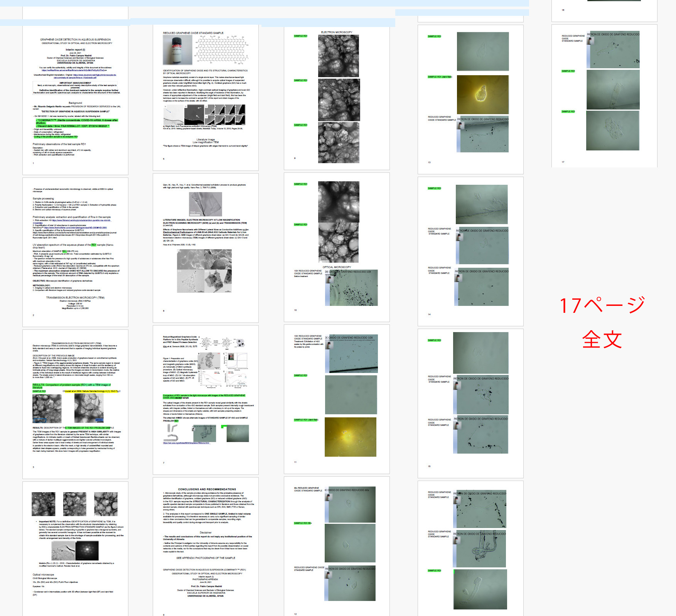Click "SEE APPENDIX PHOTOGRAPHS OF THE SAMPLE" text
676x616 pixels.
tap(206, 558)
